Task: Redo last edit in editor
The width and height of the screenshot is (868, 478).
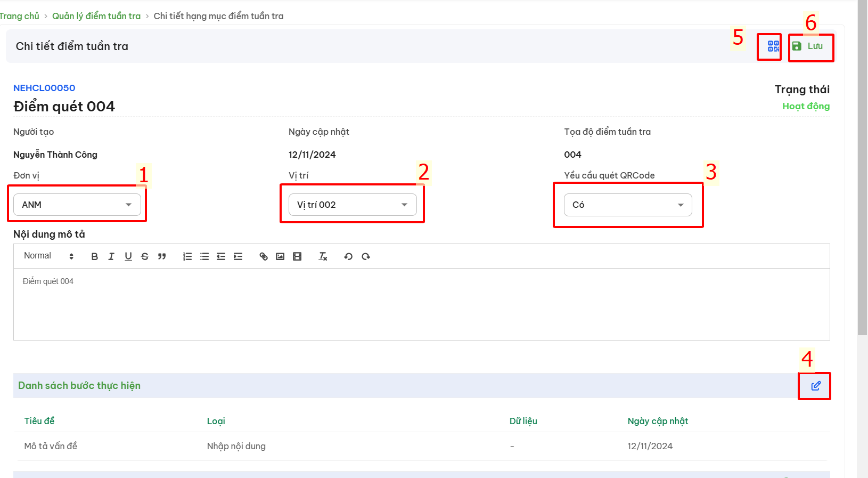Action: point(365,256)
